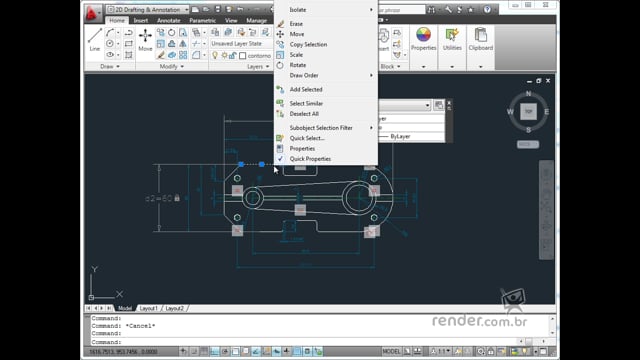Toggle Quick Properties checkmark in context menu
640x360 pixels.
[x=280, y=159]
